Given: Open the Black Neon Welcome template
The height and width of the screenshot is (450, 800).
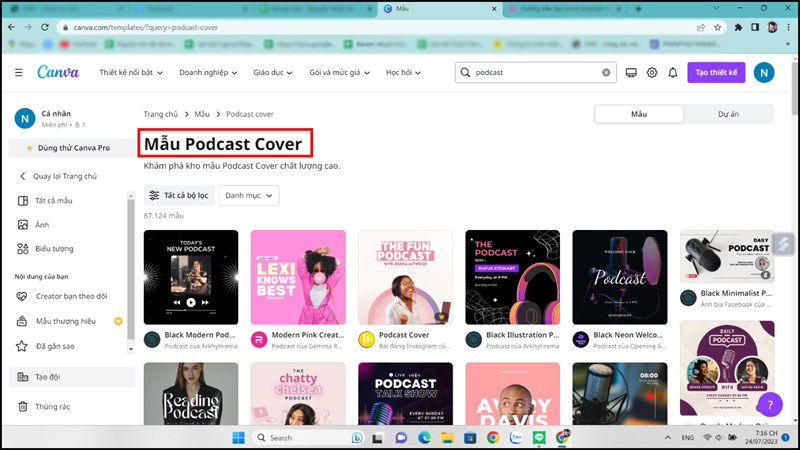Looking at the screenshot, I should 619,277.
